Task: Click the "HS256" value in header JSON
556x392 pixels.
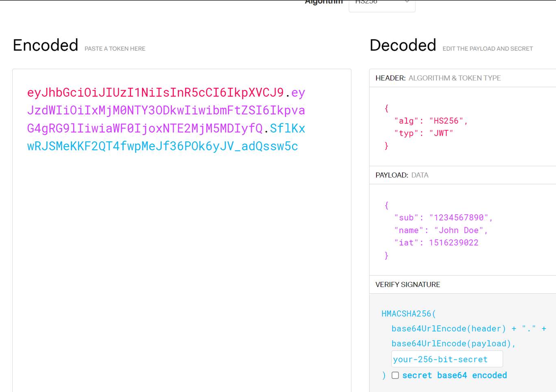Action: [x=446, y=121]
